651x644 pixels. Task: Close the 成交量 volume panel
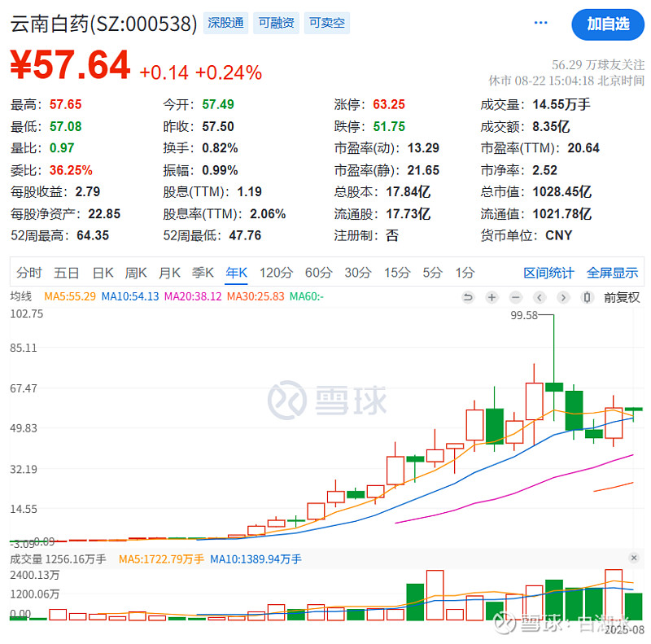coord(634,558)
